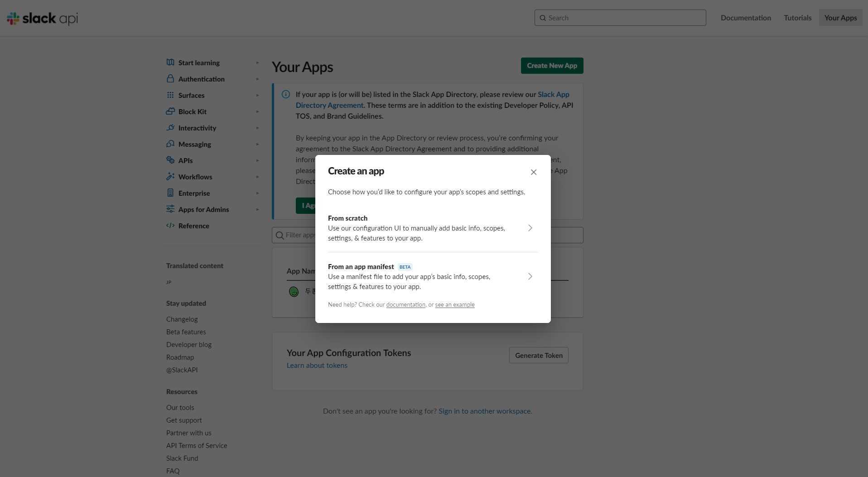Viewport: 868px width, 477px height.
Task: Open the @SlackAPI link
Action: coord(182,370)
